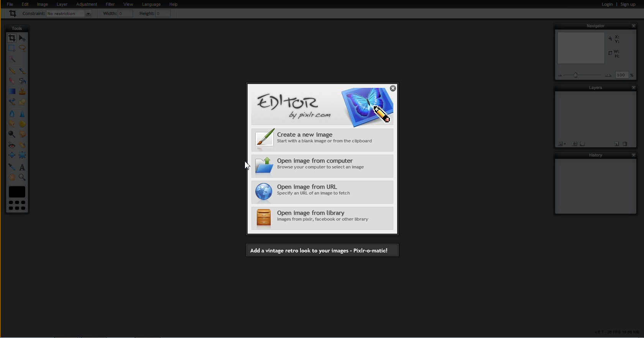Click the crop icon in the options bar

pyautogui.click(x=13, y=13)
